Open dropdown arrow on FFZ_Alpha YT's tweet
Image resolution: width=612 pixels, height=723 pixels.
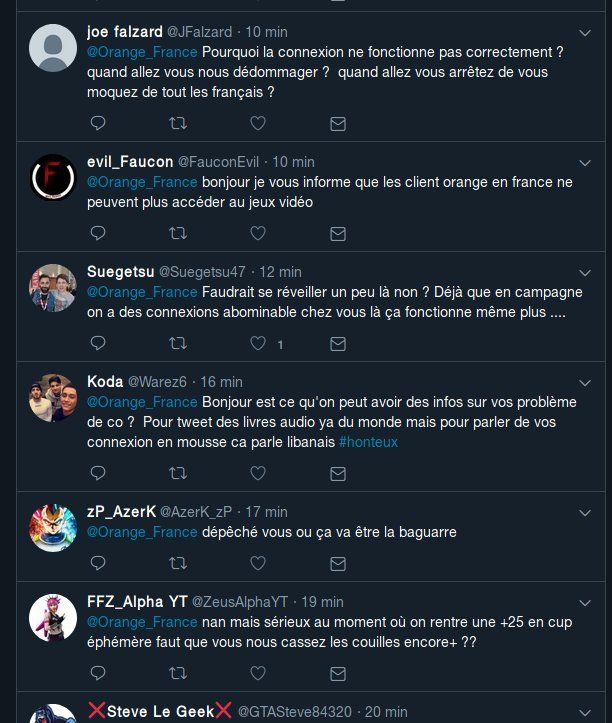585,602
